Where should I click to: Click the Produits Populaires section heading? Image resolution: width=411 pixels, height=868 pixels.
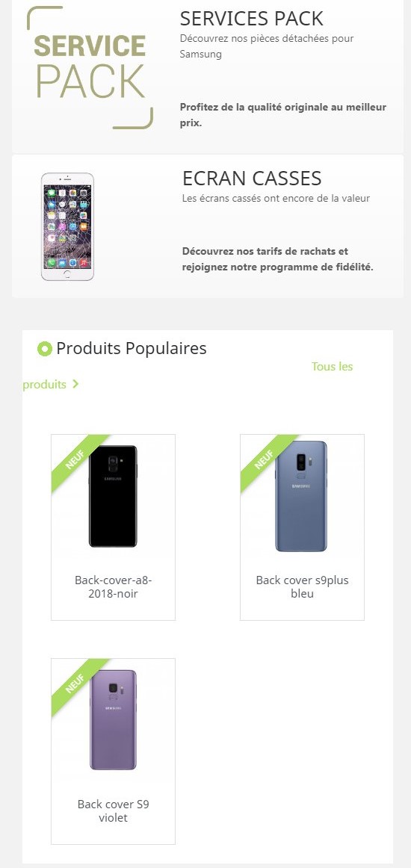(132, 348)
